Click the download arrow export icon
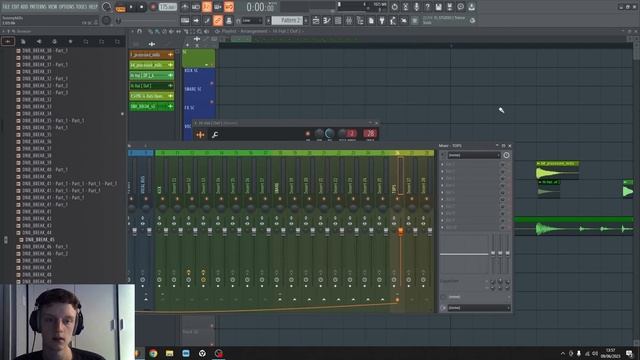 tap(471, 7)
